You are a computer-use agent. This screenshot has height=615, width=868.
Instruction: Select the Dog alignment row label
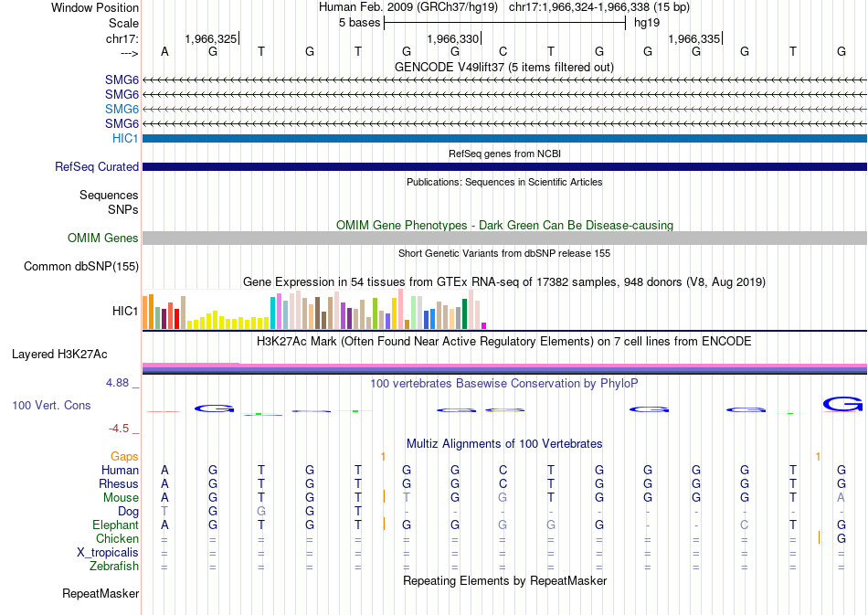tap(128, 511)
